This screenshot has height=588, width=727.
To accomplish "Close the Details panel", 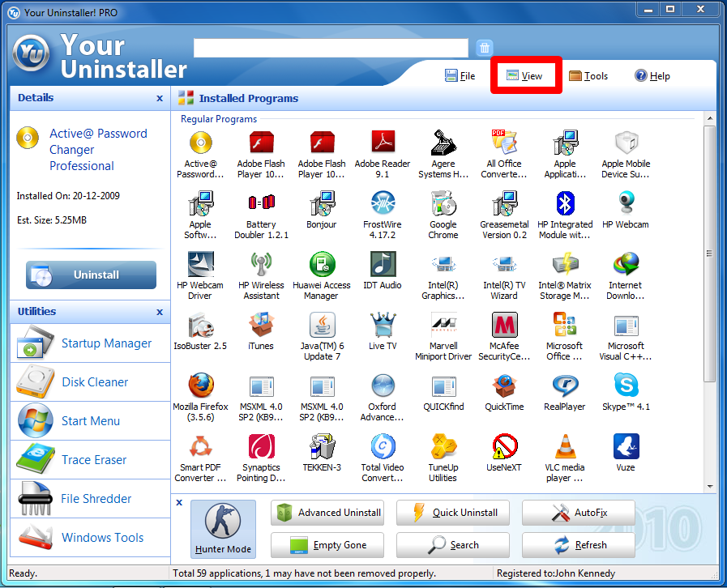I will pyautogui.click(x=160, y=98).
